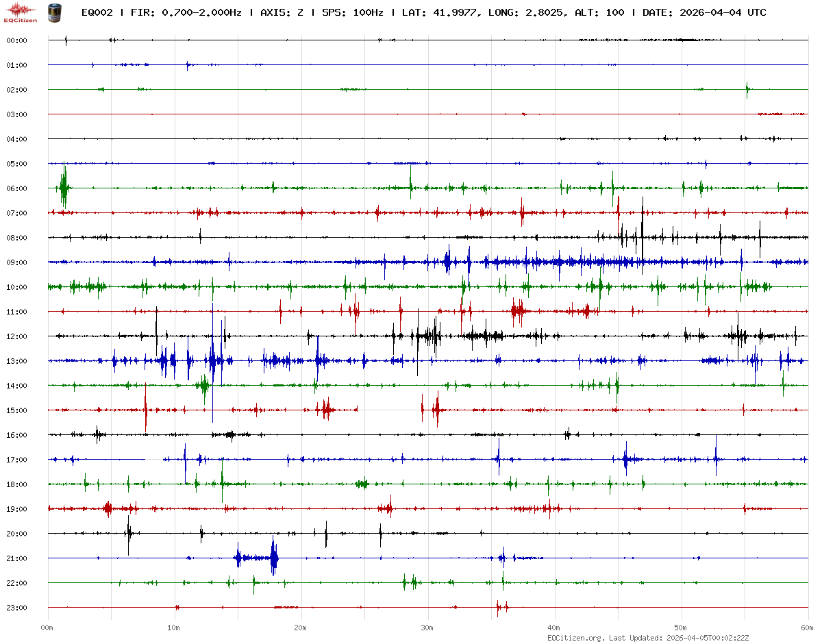
Task: Select the 17:00 hour trace label
Action: (16, 460)
